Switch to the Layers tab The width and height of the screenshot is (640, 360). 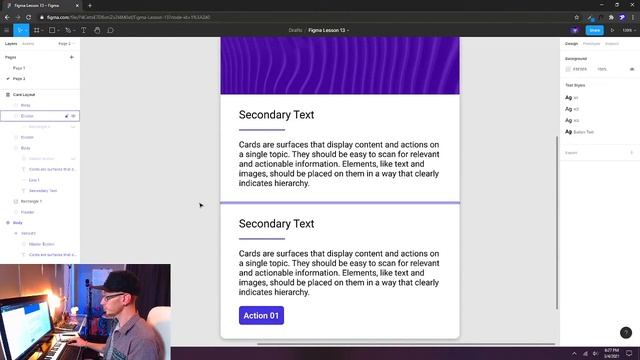point(11,44)
